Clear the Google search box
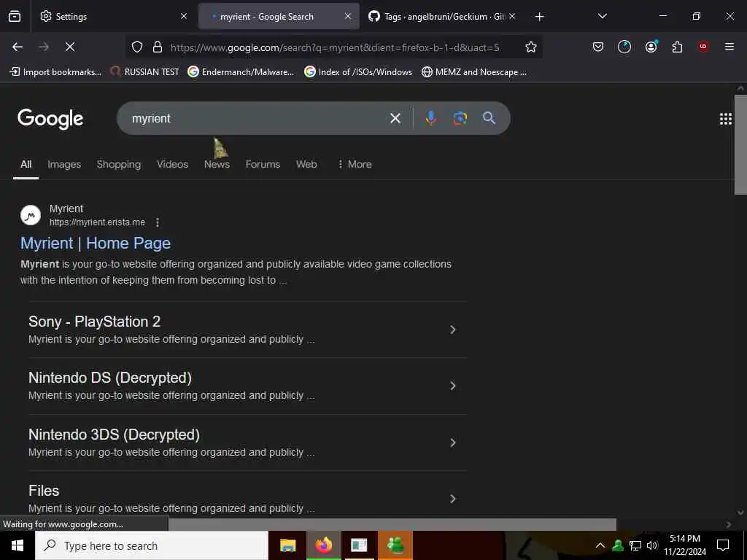747x560 pixels. [x=395, y=118]
